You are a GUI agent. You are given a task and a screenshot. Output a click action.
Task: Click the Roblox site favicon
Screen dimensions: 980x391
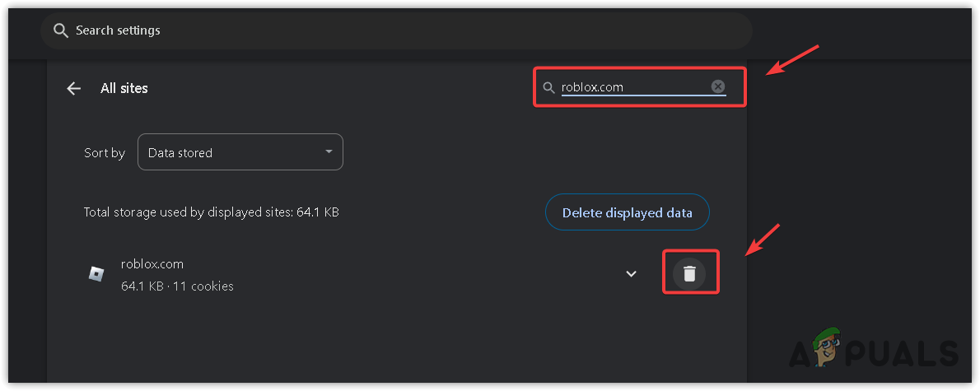click(x=96, y=274)
